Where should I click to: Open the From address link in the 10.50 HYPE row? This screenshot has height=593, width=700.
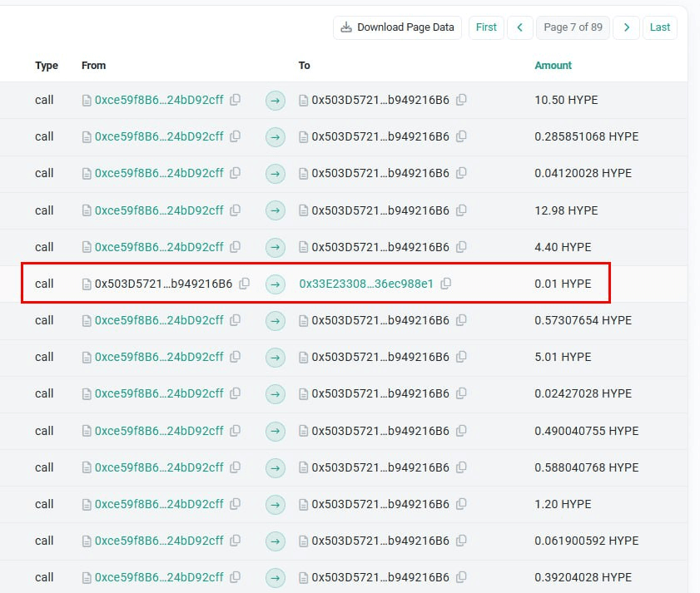(159, 100)
